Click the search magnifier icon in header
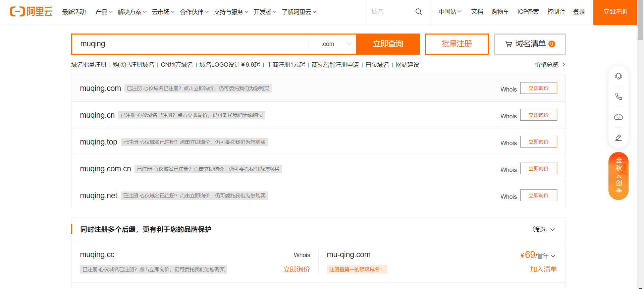 (419, 12)
